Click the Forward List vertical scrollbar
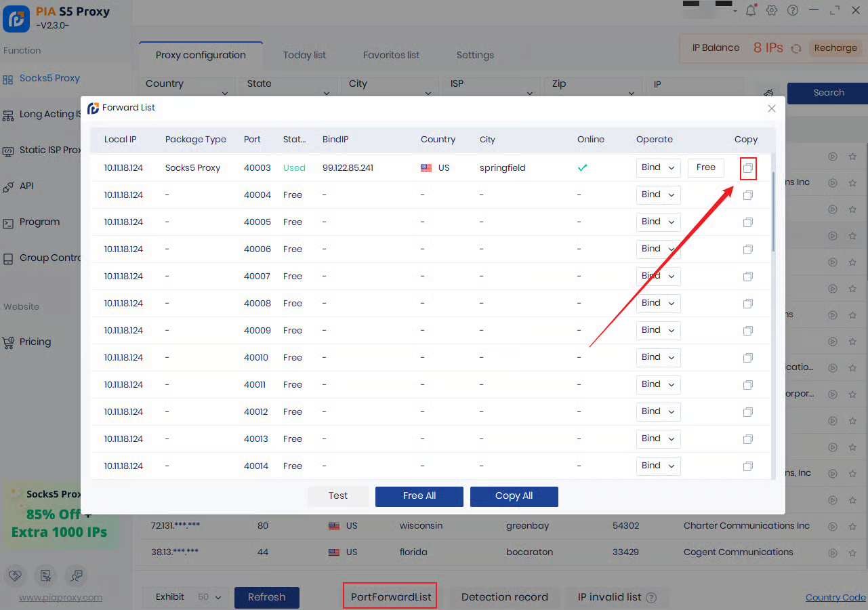The width and height of the screenshot is (868, 610). click(774, 210)
